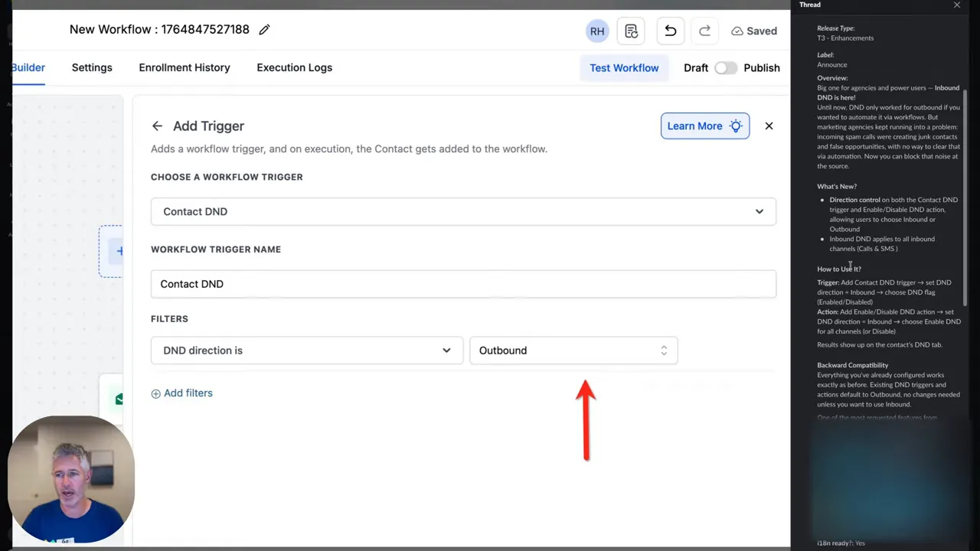
Task: Click the plus circle icon beside Add filters
Action: (x=155, y=393)
